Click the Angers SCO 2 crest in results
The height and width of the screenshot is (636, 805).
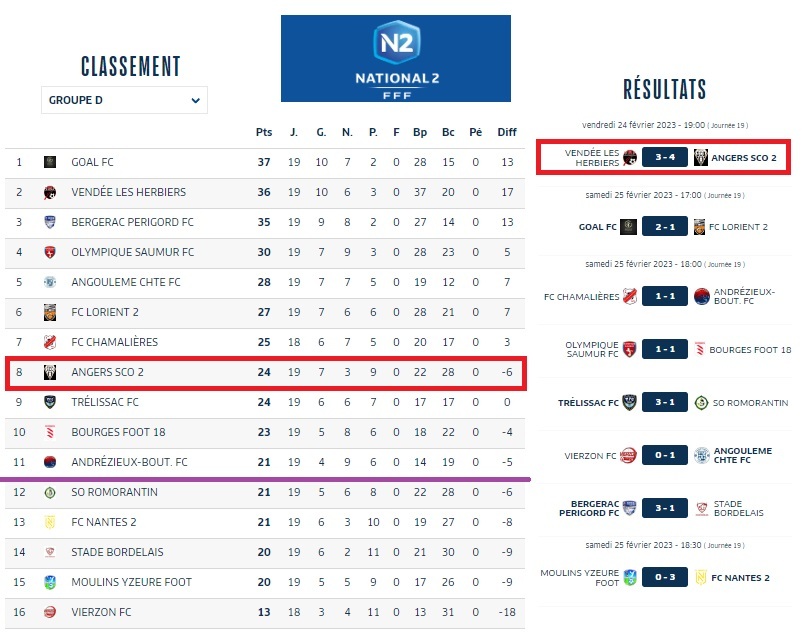[702, 158]
